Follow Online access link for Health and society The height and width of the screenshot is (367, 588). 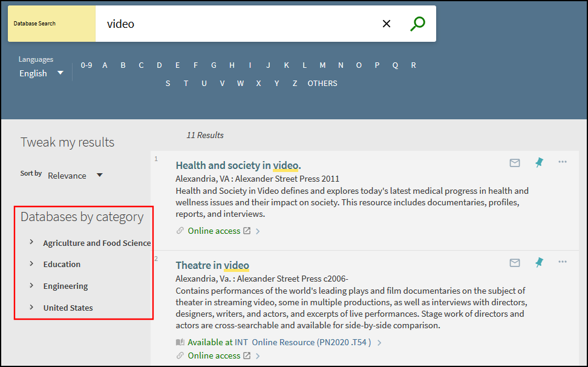pos(214,231)
